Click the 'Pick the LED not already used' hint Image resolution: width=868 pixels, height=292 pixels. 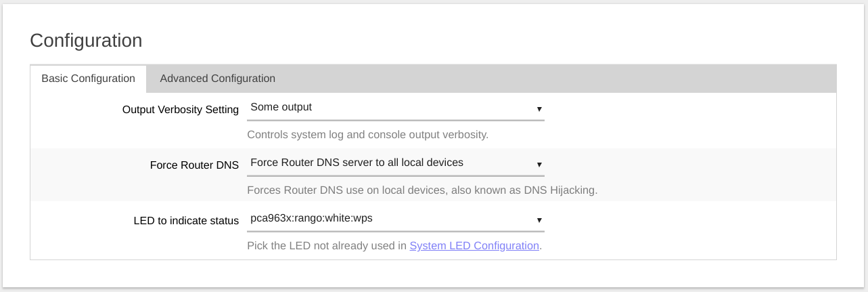click(x=327, y=245)
